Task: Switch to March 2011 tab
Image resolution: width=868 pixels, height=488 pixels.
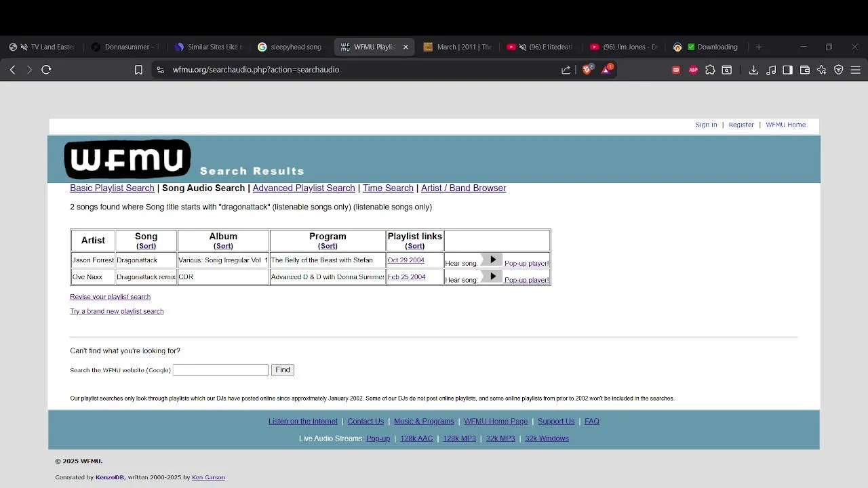Action: [458, 47]
